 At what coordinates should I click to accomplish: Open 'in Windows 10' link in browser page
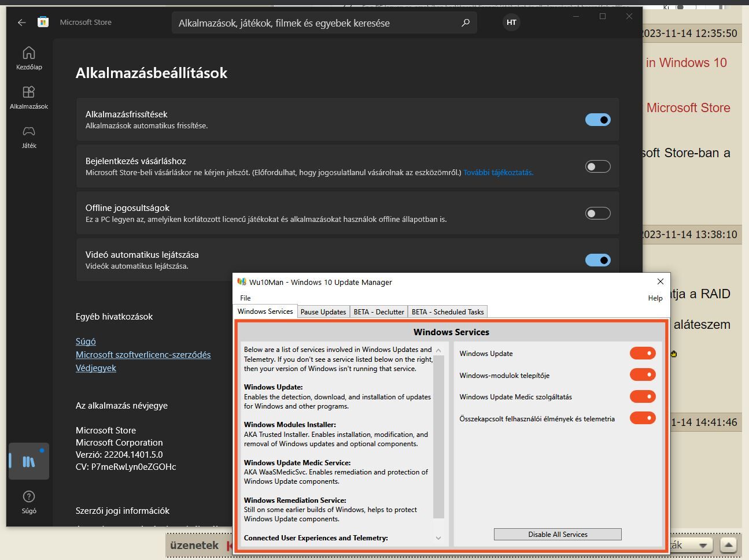pyautogui.click(x=687, y=62)
